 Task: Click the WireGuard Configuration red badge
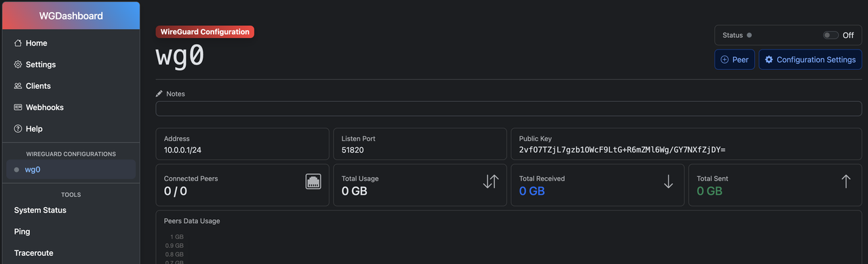click(x=205, y=31)
